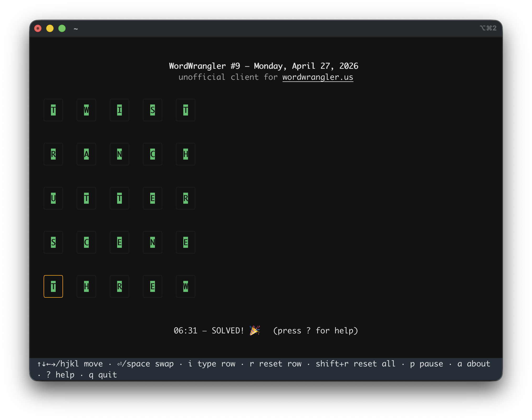Click the 'unofficial client for' subtitle text
The image size is (532, 420).
coord(228,77)
